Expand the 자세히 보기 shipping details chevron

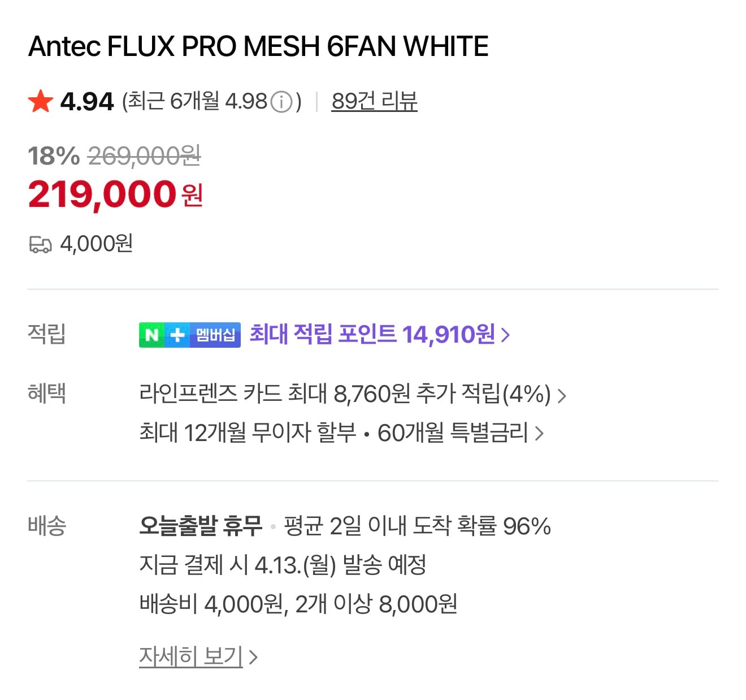click(254, 656)
